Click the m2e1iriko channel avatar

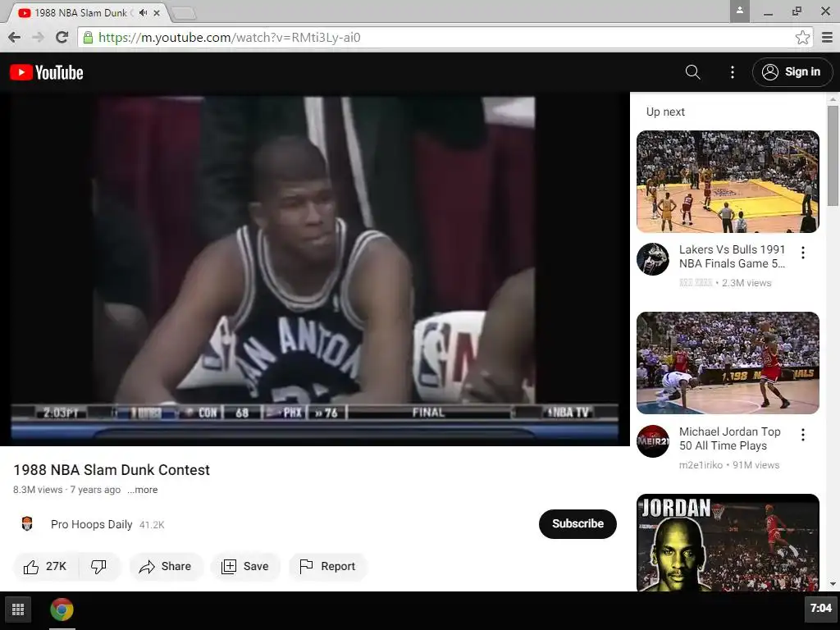pyautogui.click(x=652, y=441)
